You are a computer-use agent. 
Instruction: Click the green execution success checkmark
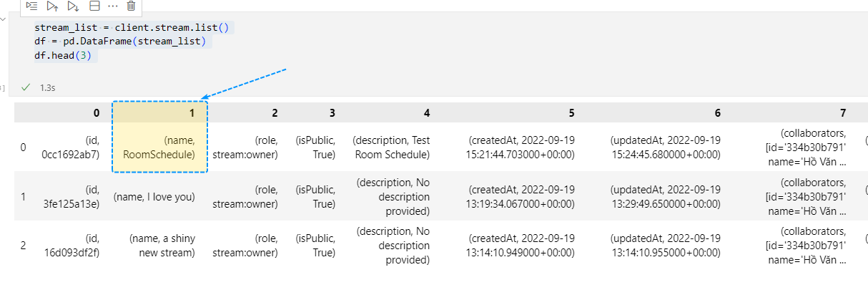(26, 87)
